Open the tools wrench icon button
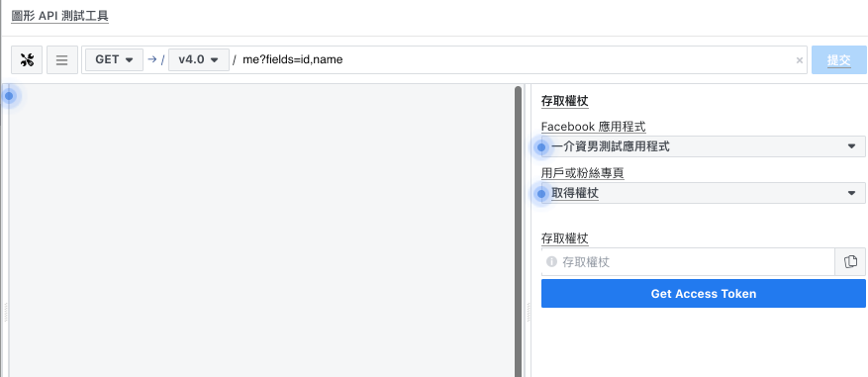 pyautogui.click(x=27, y=59)
